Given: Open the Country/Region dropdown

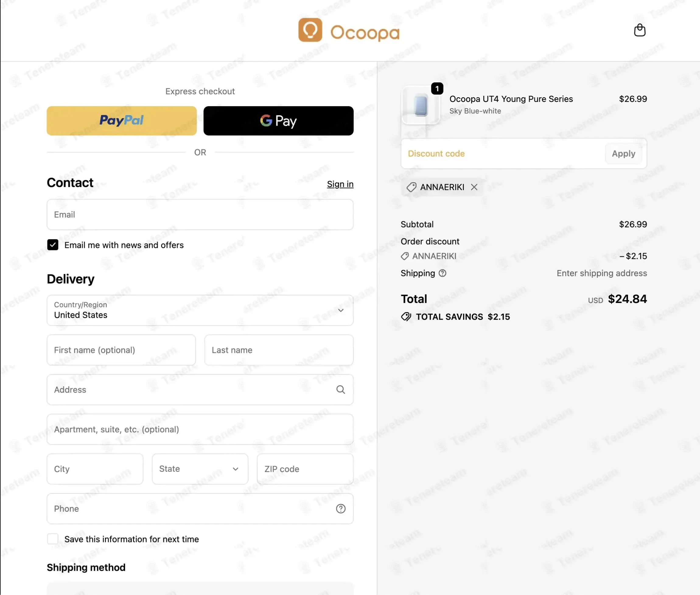Looking at the screenshot, I should pyautogui.click(x=200, y=310).
